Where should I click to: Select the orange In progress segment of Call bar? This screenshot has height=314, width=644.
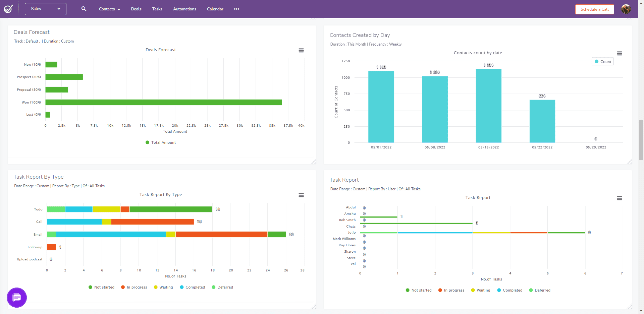[153, 222]
